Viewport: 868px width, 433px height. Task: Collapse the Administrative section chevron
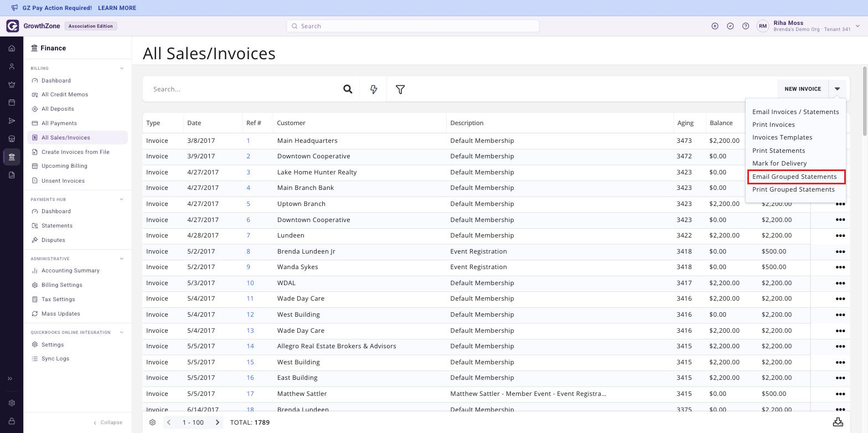(x=122, y=259)
